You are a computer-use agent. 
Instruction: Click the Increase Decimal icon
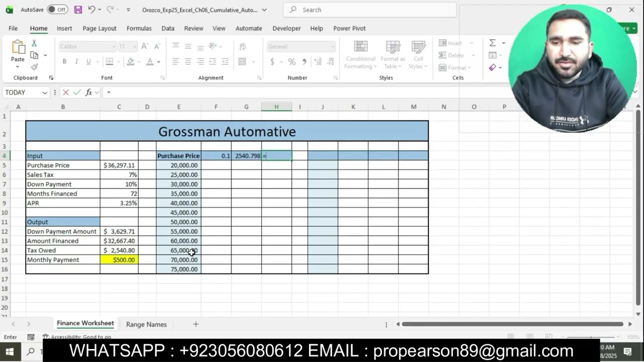click(x=318, y=61)
